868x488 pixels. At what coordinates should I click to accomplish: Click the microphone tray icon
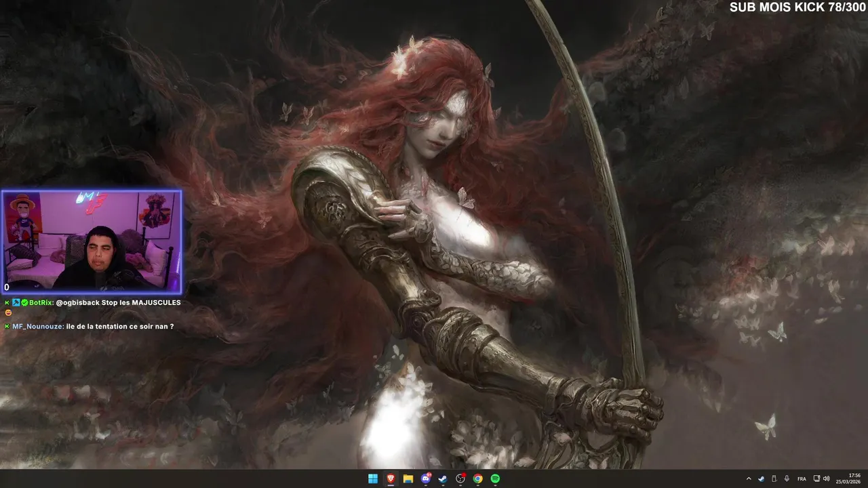pos(787,479)
